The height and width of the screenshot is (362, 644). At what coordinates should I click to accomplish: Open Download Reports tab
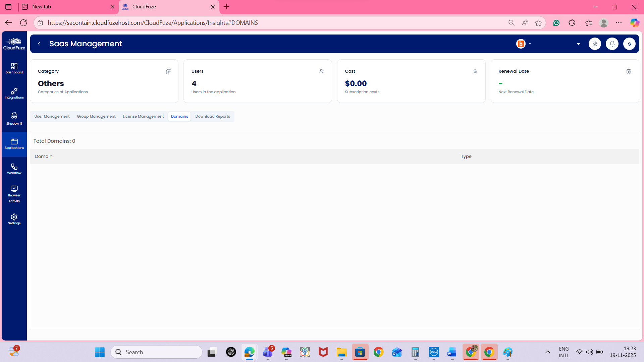[x=213, y=116]
